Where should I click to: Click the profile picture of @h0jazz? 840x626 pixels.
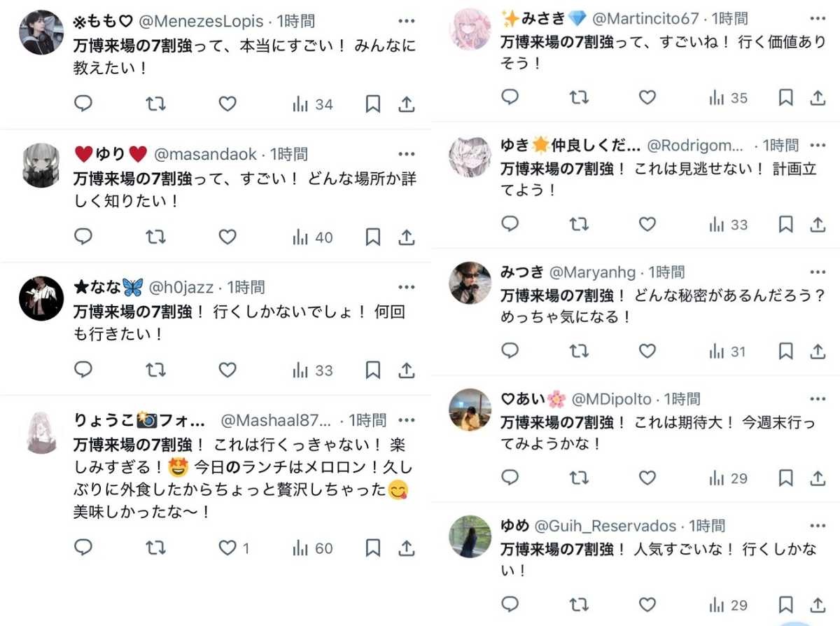pos(41,298)
